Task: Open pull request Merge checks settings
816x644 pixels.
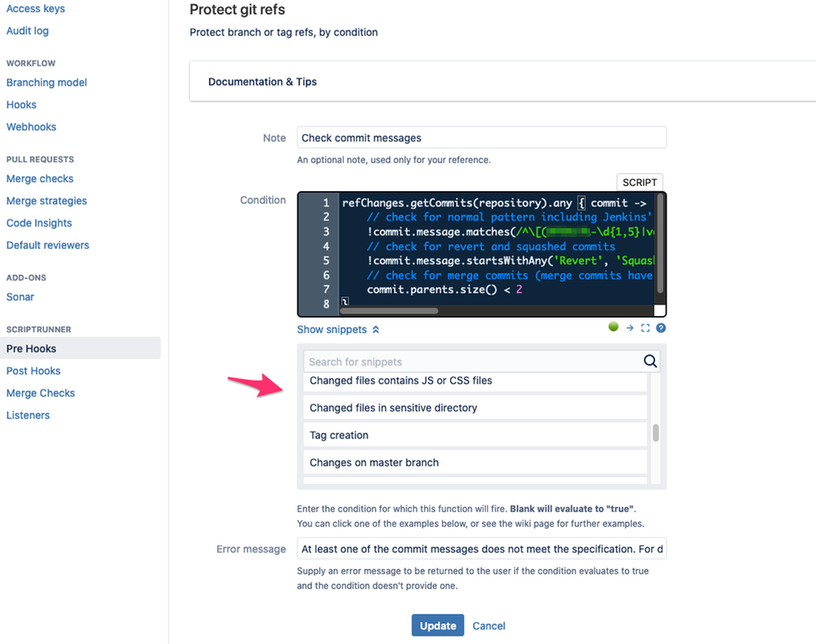Action: point(39,179)
